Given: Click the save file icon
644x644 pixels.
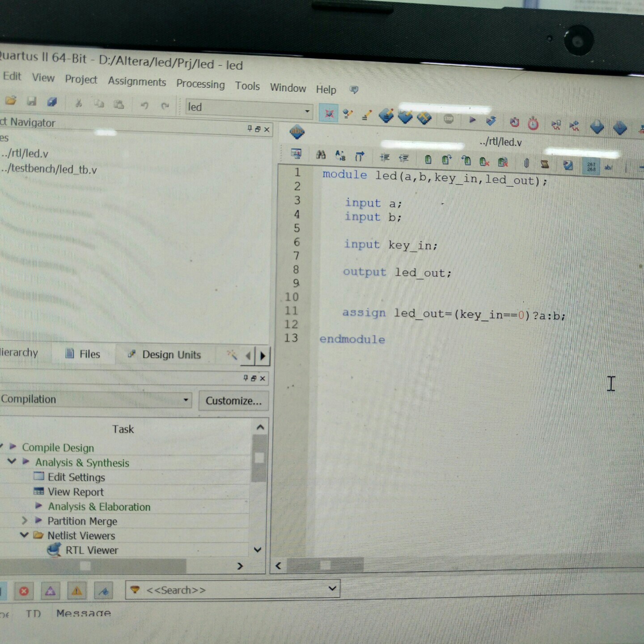Looking at the screenshot, I should (x=31, y=102).
